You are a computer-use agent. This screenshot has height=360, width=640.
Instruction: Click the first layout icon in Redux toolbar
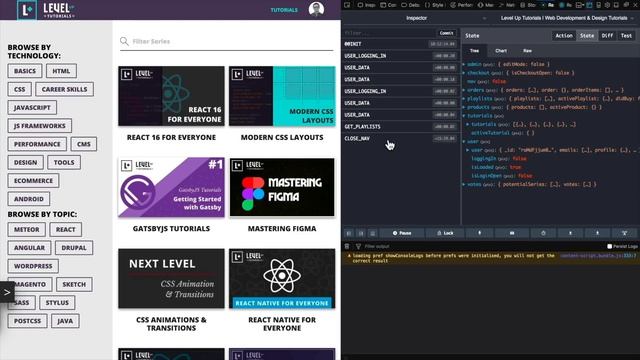349,233
